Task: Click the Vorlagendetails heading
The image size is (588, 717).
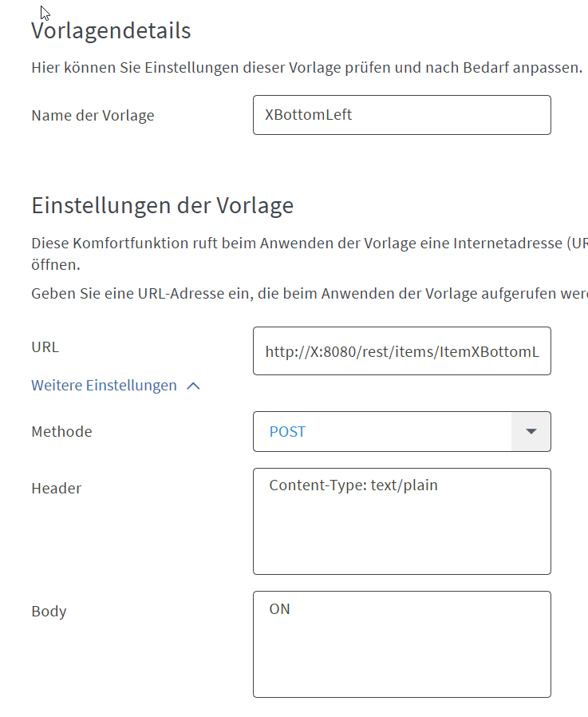Action: pos(111,31)
